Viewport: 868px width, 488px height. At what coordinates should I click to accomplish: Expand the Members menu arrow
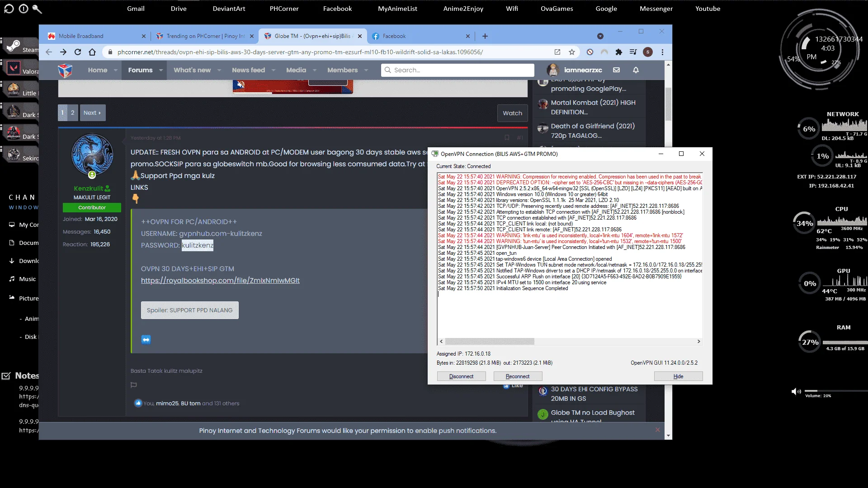pyautogui.click(x=366, y=70)
